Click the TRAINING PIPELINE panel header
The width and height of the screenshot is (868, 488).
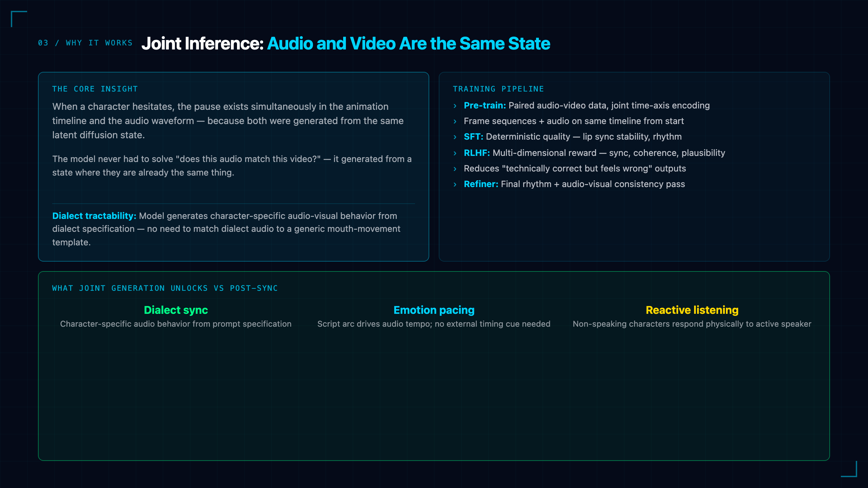(498, 89)
